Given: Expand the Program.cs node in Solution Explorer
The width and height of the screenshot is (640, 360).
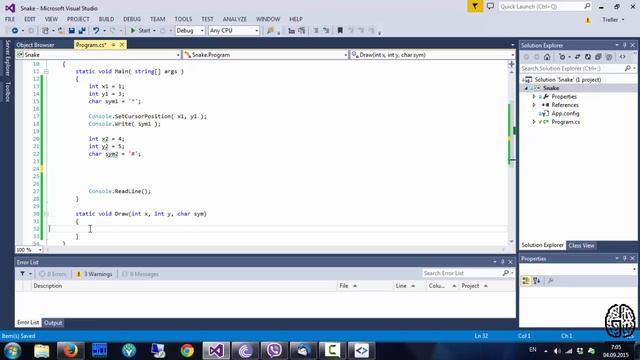Looking at the screenshot, I should [534, 122].
